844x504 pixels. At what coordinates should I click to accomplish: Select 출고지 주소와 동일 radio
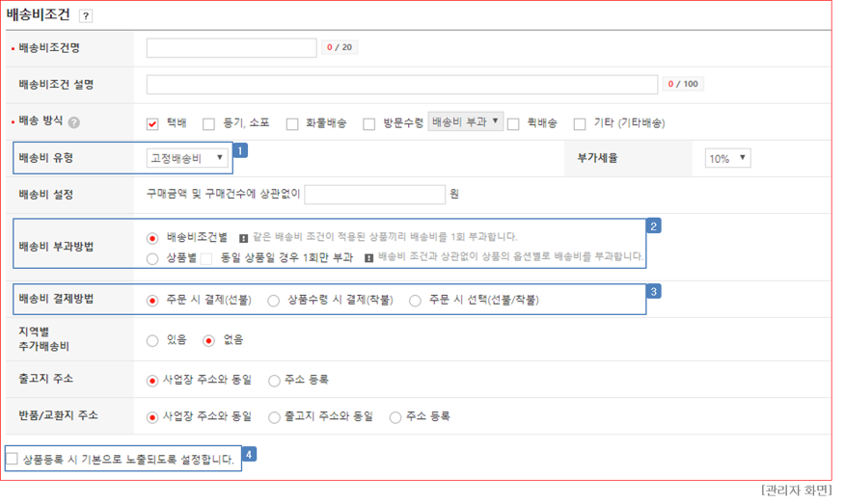pos(274,417)
